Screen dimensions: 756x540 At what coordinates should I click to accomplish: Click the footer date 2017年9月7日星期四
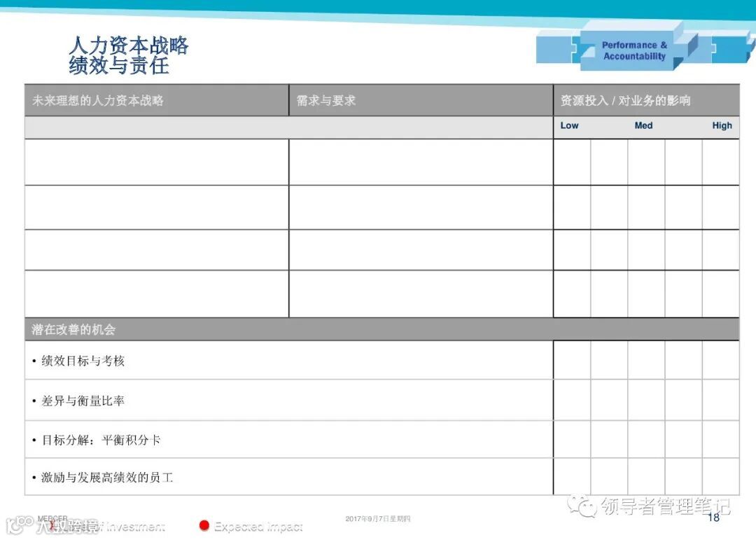click(378, 519)
